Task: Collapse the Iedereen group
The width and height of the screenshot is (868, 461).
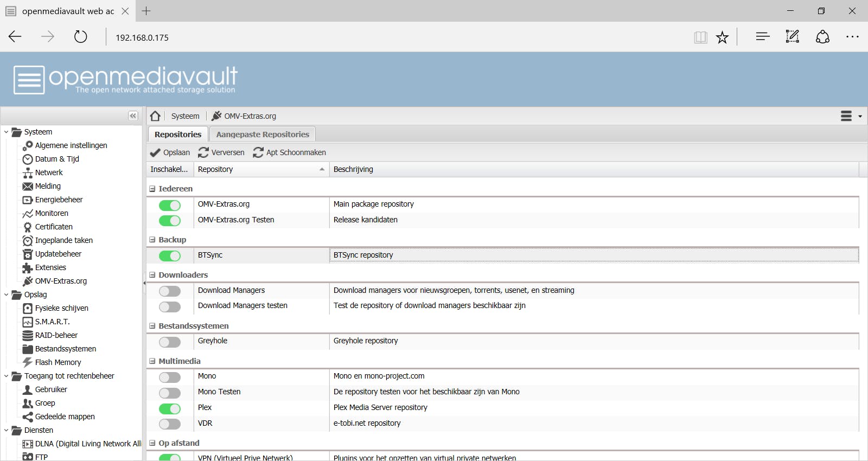Action: click(152, 189)
